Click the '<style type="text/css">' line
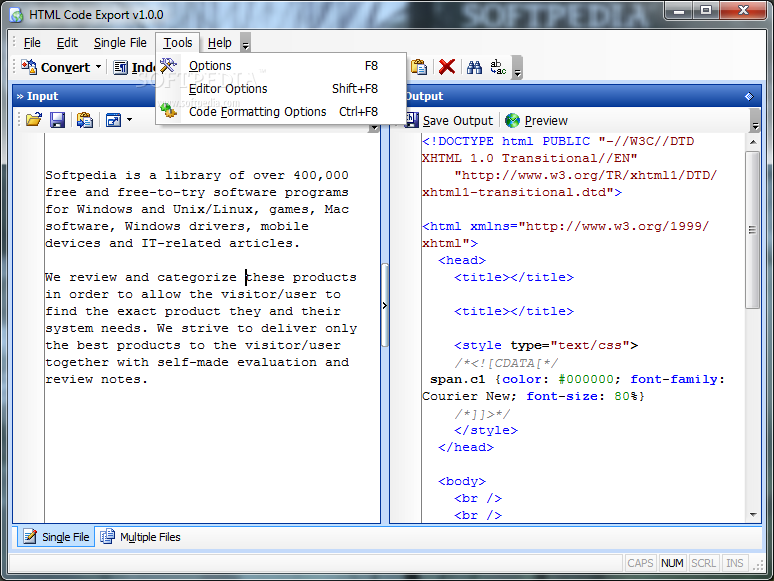The width and height of the screenshot is (774, 581). pyautogui.click(x=546, y=346)
